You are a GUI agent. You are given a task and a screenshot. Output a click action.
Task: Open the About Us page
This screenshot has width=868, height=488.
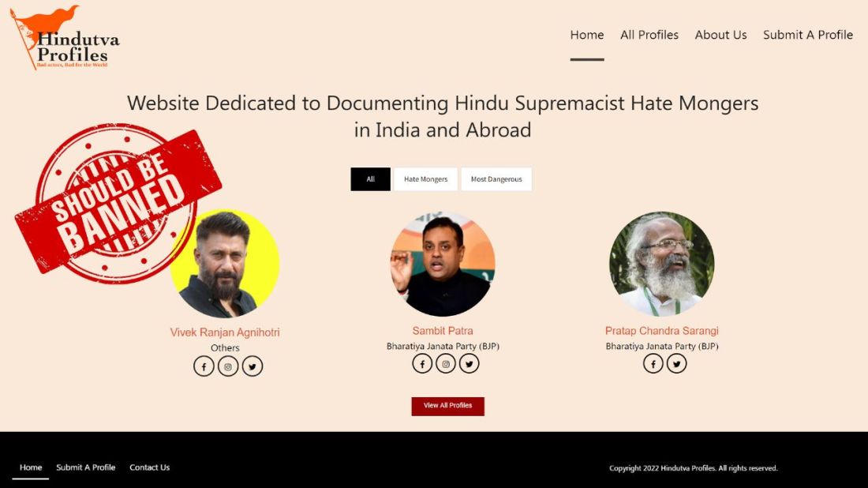click(x=720, y=35)
